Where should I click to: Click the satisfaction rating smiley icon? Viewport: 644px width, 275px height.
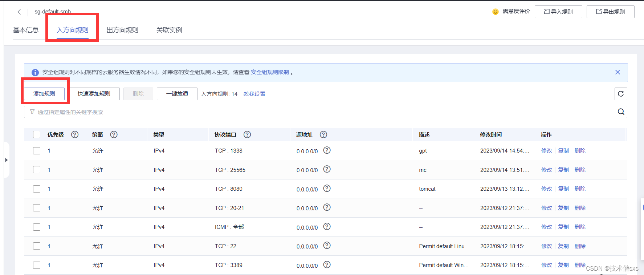[496, 12]
